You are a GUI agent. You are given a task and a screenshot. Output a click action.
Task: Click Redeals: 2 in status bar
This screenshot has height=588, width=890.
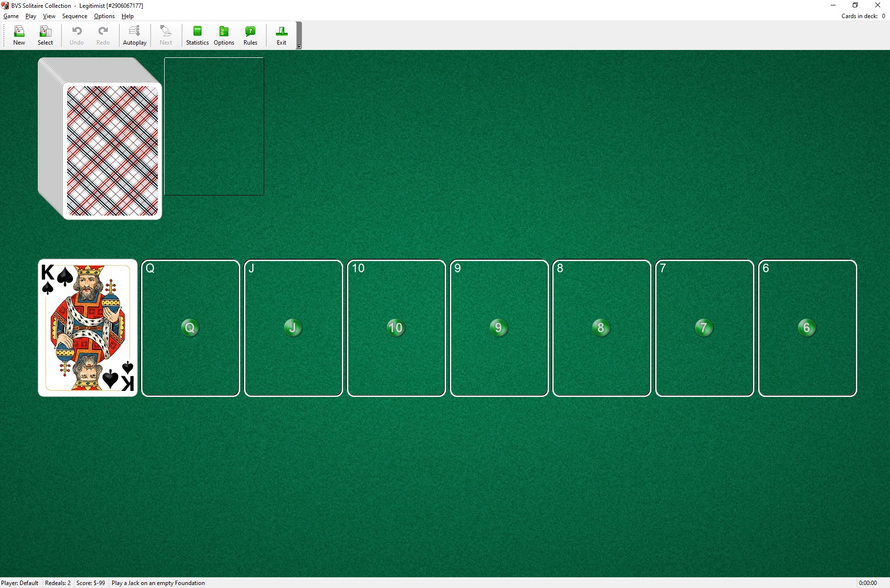pyautogui.click(x=58, y=583)
